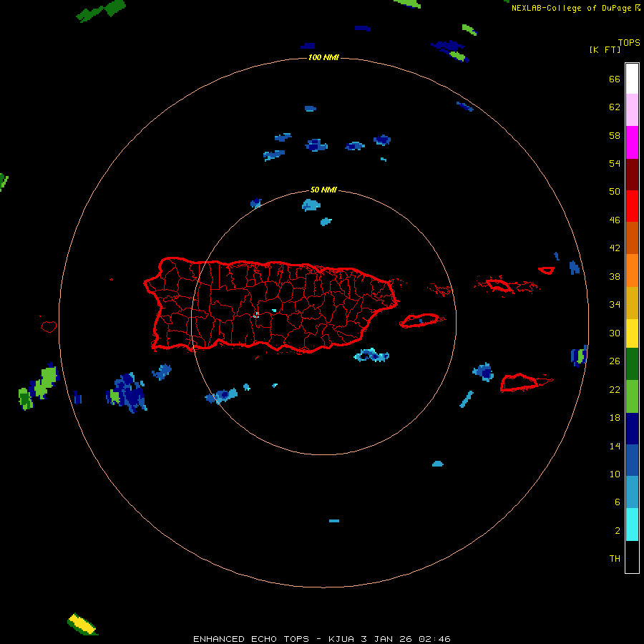Select the white swatch in the legend
The height and width of the screenshot is (644, 644).
coord(632,79)
